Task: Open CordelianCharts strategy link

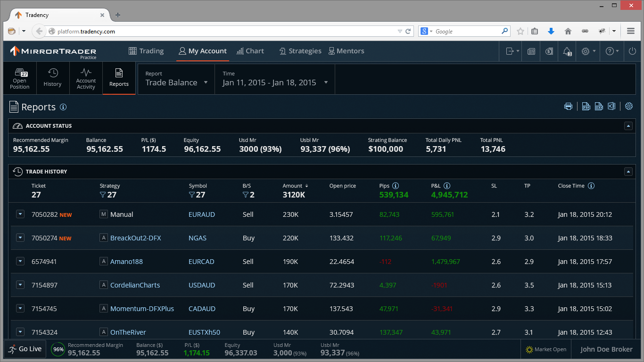Action: (135, 285)
